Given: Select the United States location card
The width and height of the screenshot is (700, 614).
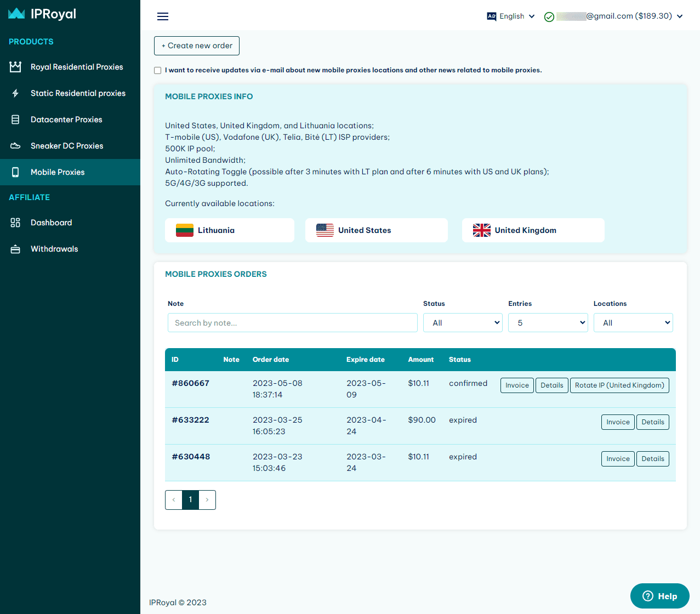Looking at the screenshot, I should pos(377,230).
